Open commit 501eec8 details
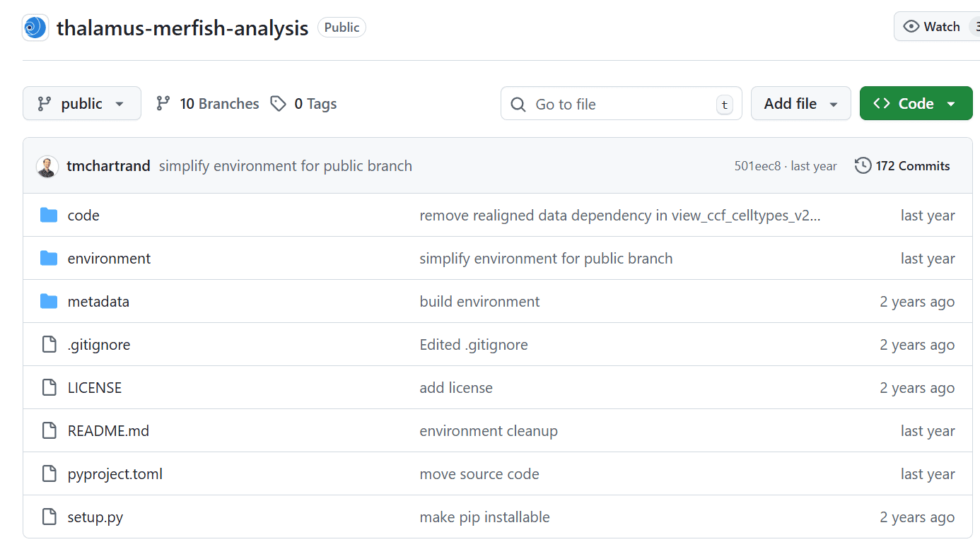The width and height of the screenshot is (980, 554). [757, 166]
